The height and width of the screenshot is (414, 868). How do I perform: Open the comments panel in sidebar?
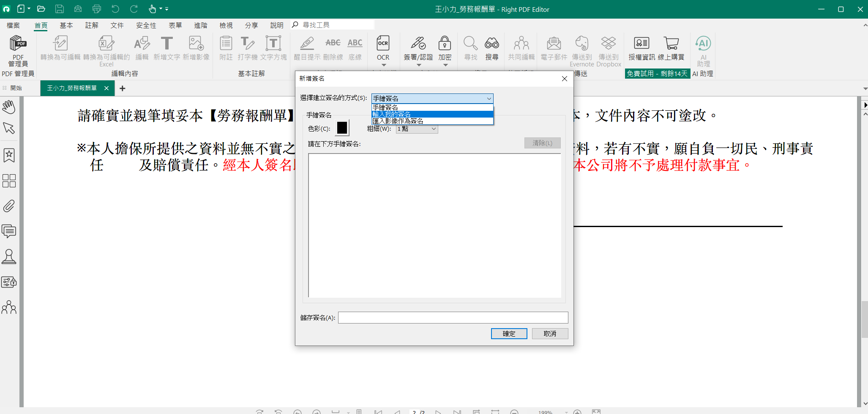click(9, 231)
